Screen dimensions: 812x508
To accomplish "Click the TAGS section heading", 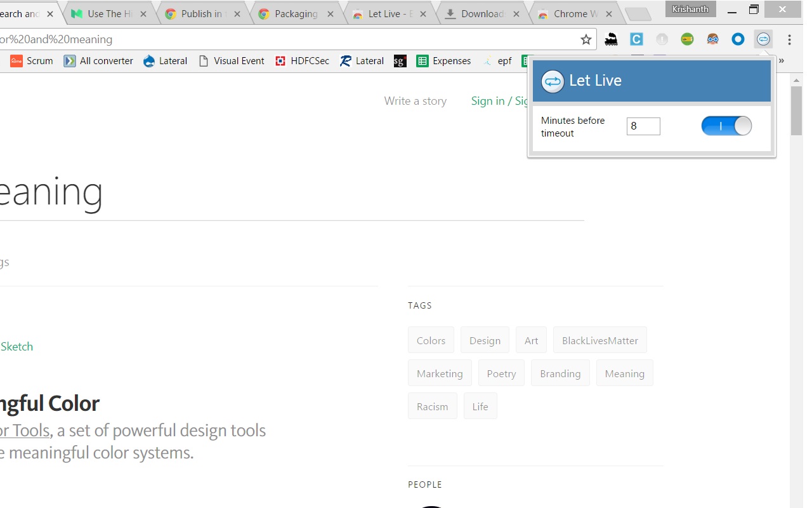I will coord(420,305).
